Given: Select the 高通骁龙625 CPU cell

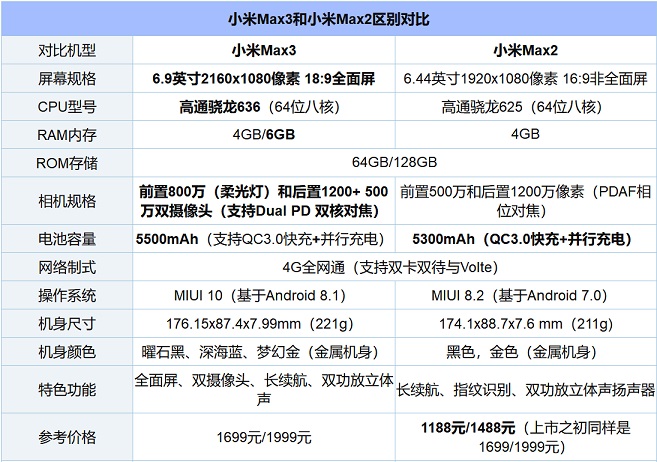Looking at the screenshot, I should pyautogui.click(x=525, y=105).
